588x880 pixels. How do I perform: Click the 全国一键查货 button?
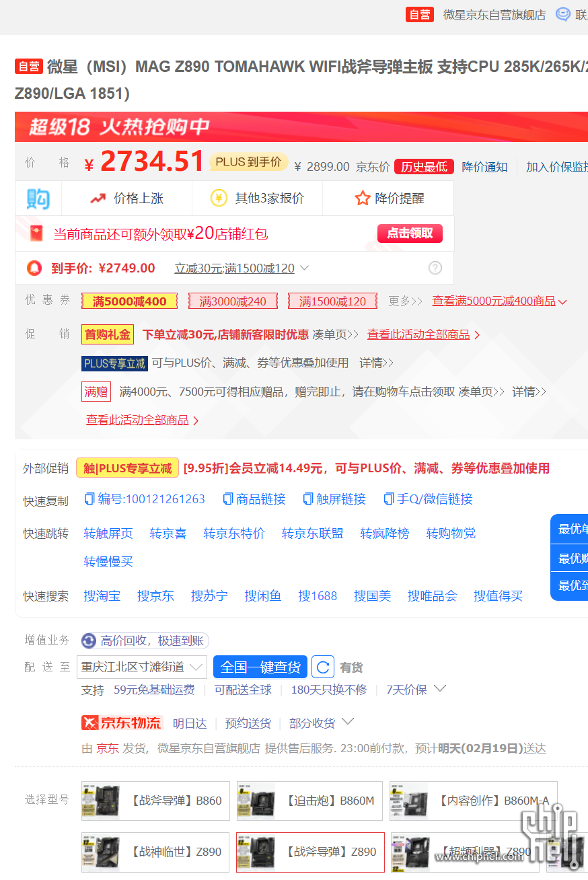[260, 667]
